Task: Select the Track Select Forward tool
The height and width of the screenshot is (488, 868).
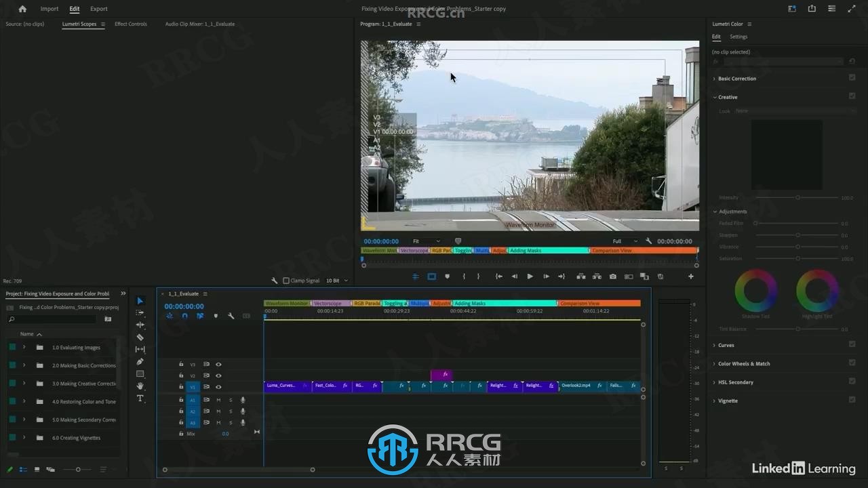Action: point(140,312)
